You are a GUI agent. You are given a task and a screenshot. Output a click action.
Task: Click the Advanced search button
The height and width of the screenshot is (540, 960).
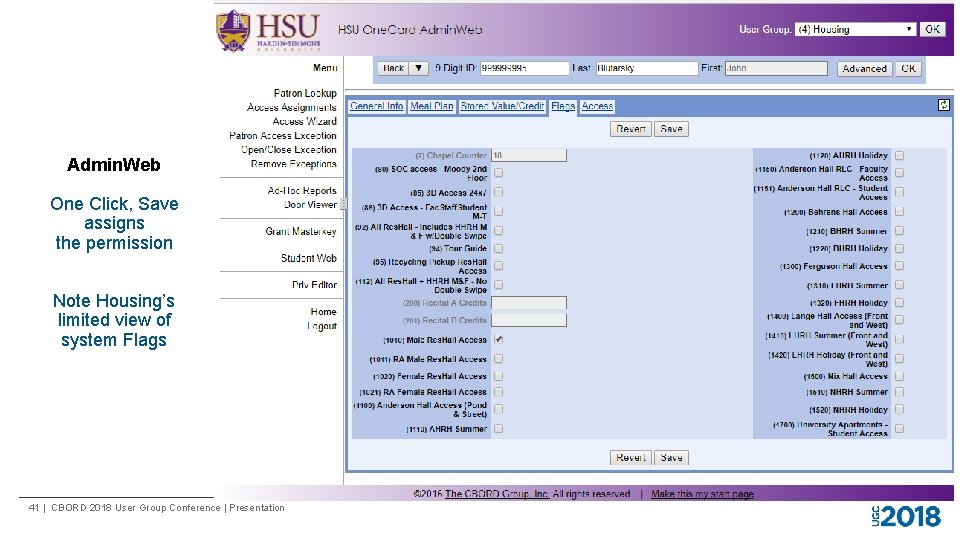(864, 69)
